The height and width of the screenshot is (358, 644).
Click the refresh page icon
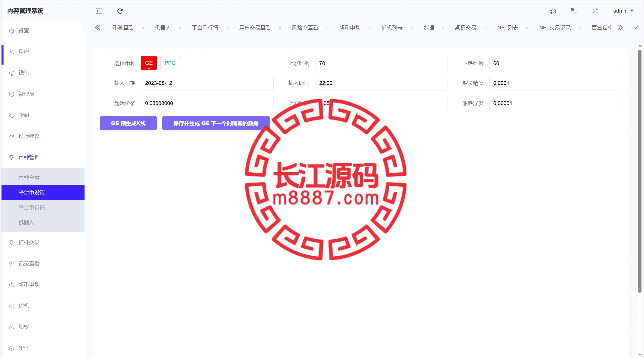[120, 11]
